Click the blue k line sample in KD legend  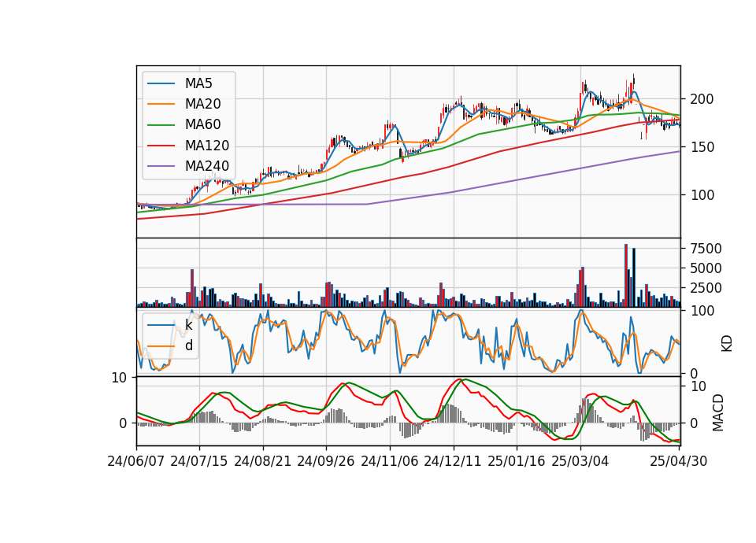(x=161, y=325)
